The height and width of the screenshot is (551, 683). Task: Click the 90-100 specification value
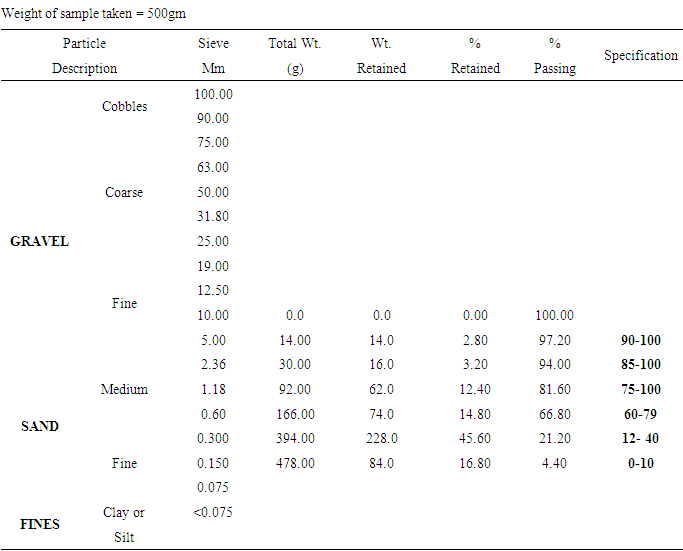pos(640,341)
